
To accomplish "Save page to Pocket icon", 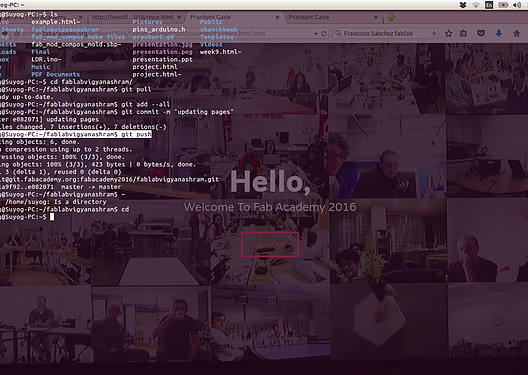I will [x=481, y=33].
